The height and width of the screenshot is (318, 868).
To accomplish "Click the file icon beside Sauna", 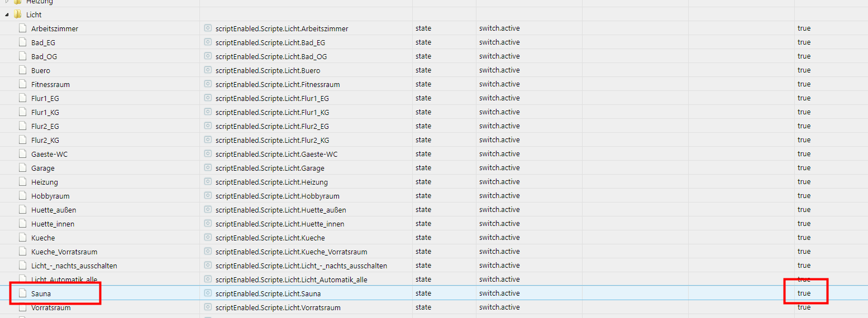I will tap(22, 293).
